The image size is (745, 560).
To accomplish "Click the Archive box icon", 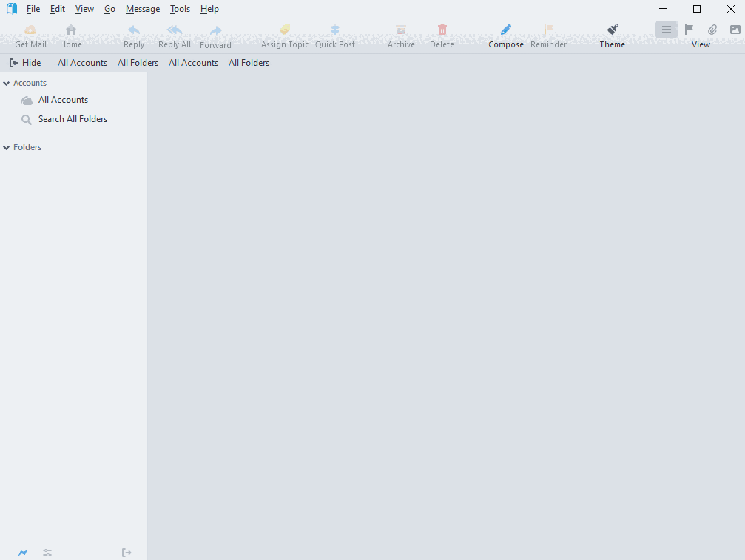I will [x=401, y=30].
